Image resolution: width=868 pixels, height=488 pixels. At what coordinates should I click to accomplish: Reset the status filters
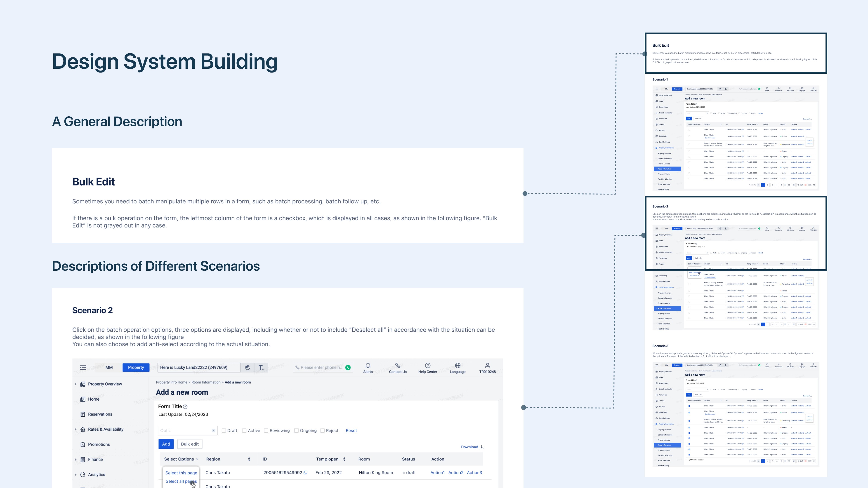(351, 431)
